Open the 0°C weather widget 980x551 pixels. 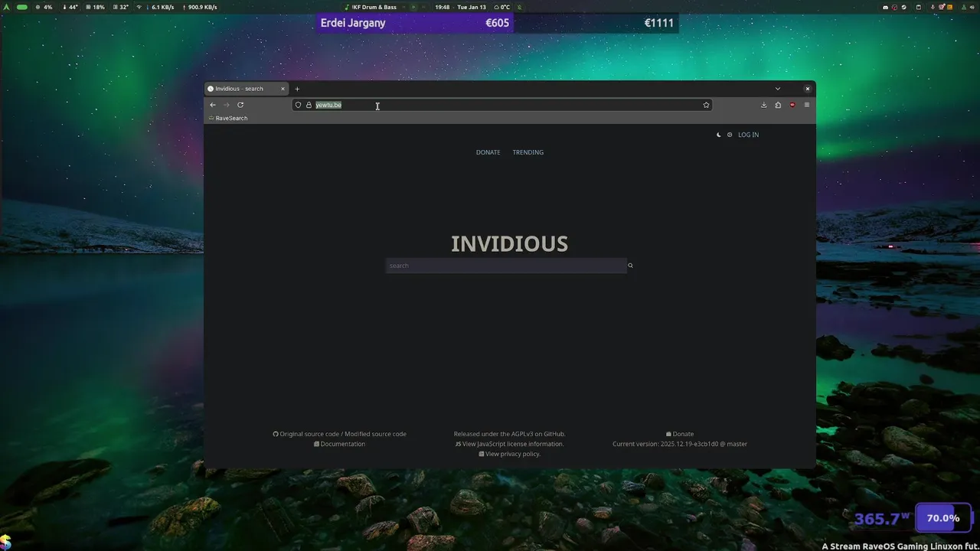click(x=502, y=7)
